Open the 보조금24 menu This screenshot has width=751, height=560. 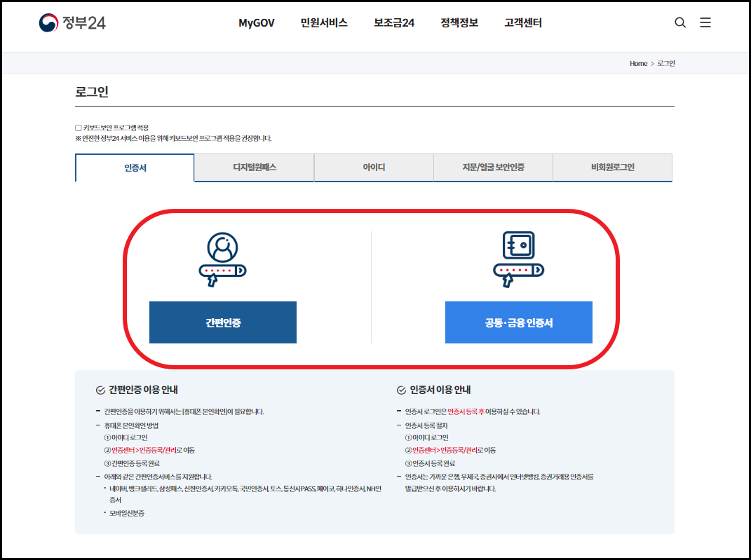pyautogui.click(x=393, y=22)
